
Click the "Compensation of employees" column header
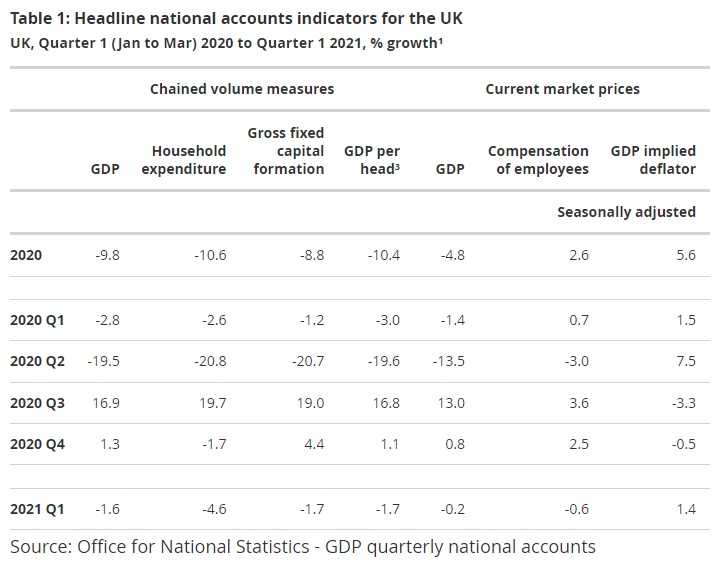point(538,160)
